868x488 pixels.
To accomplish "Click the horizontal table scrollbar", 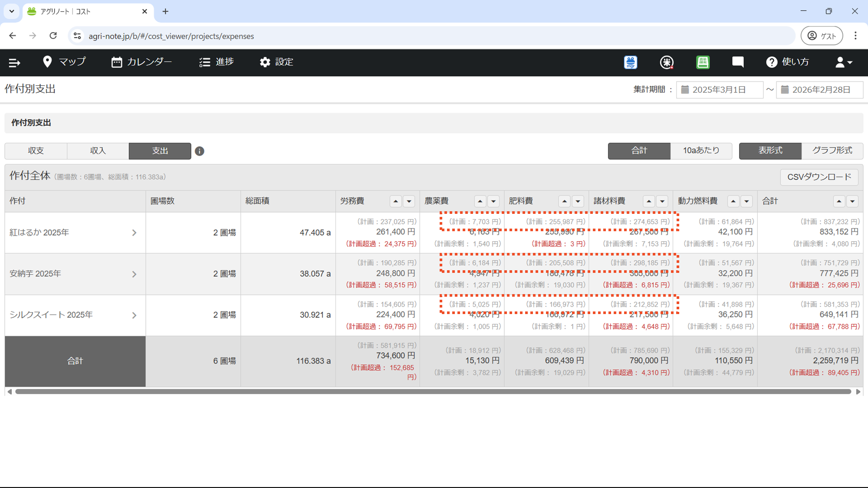I will point(433,392).
